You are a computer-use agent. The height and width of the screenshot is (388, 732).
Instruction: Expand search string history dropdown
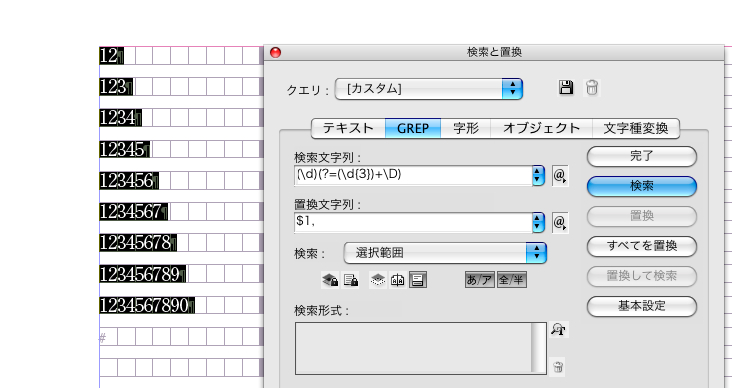[538, 176]
